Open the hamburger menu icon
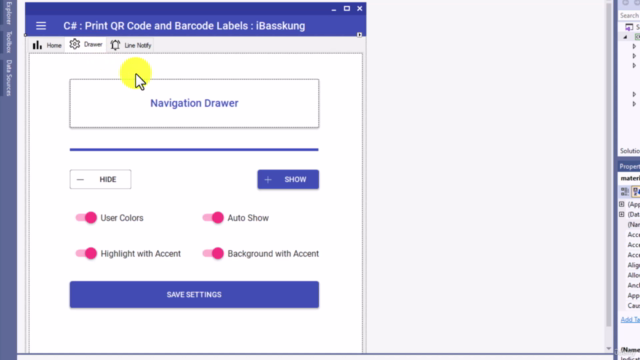640x360 pixels. point(41,26)
